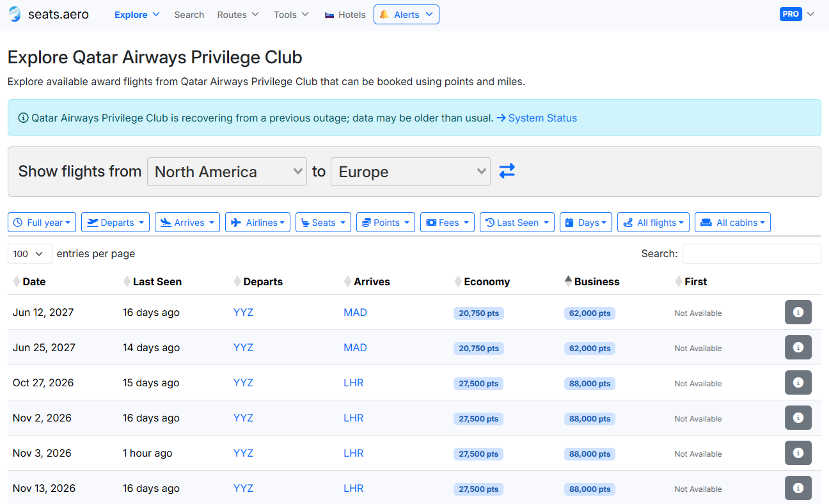Open the North America origin dropdown
The width and height of the screenshot is (829, 504).
click(x=227, y=171)
